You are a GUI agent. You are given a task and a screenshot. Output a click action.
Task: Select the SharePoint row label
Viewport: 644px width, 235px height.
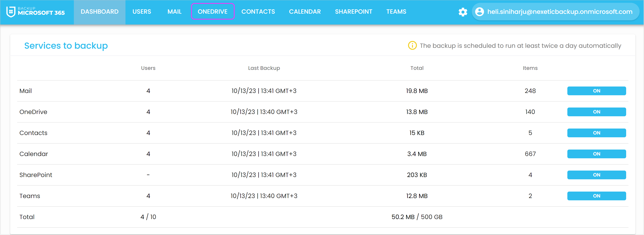coord(36,175)
